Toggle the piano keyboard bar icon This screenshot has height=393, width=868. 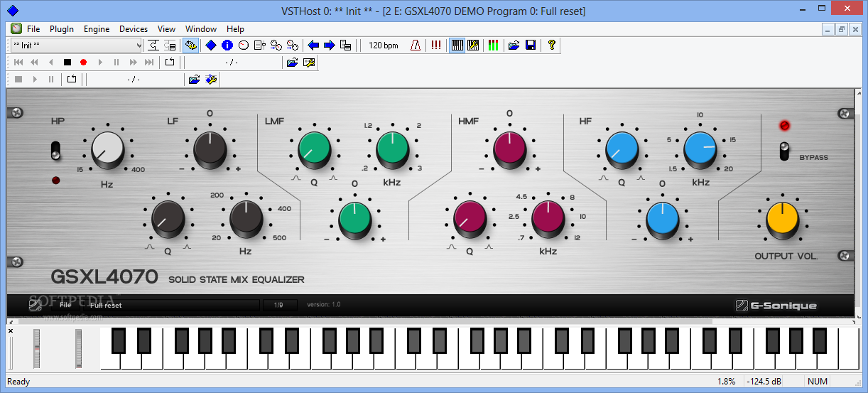pyautogui.click(x=457, y=45)
